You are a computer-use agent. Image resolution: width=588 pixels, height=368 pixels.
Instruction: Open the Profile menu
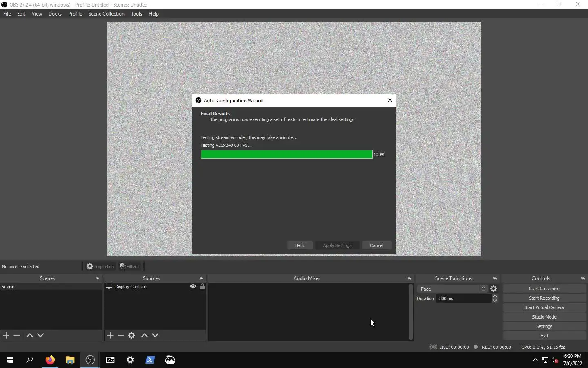pos(75,14)
